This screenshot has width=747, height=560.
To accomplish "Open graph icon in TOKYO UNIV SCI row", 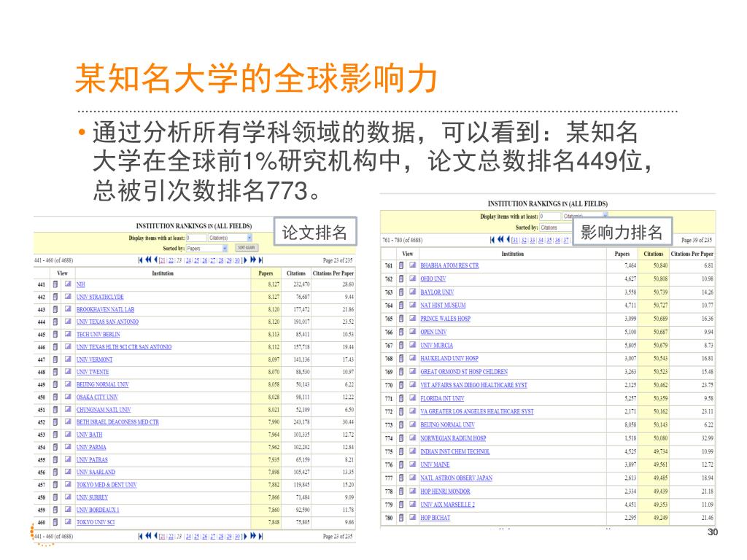I will click(68, 521).
